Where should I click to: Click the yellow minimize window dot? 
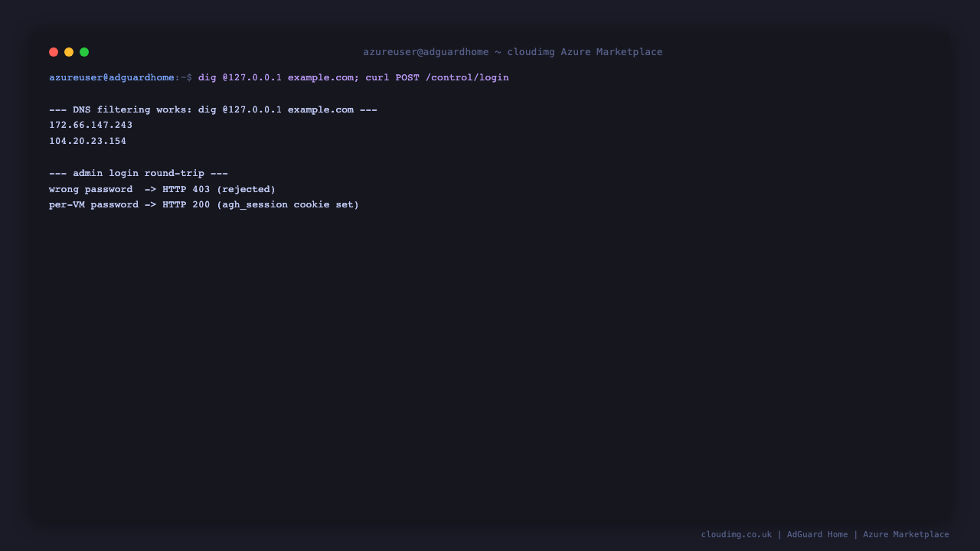pyautogui.click(x=69, y=52)
